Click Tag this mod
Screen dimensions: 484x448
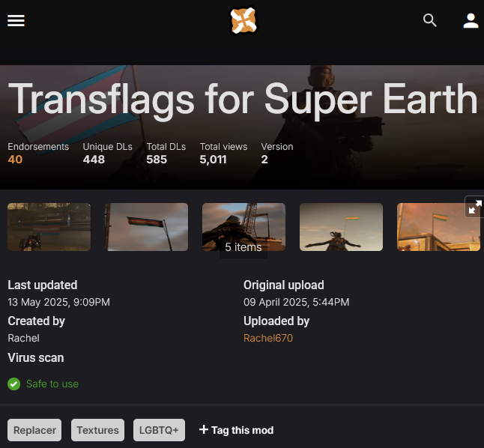[x=237, y=430]
